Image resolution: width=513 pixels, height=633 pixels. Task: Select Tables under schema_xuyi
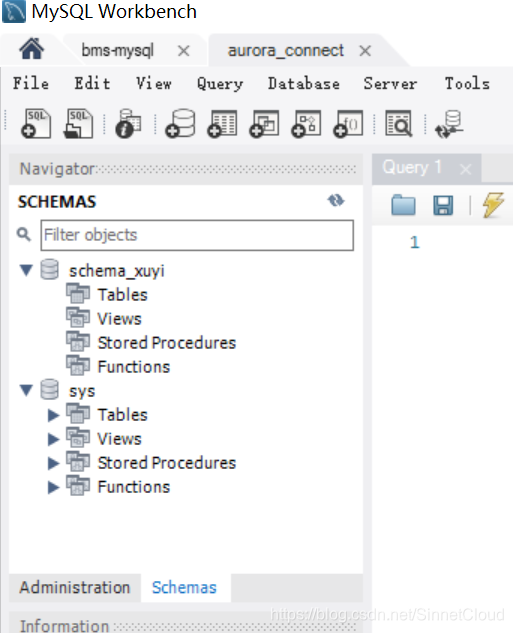123,294
